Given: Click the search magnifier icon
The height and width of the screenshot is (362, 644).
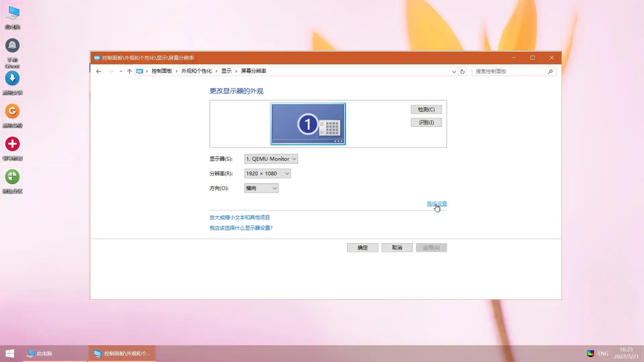Looking at the screenshot, I should pos(550,71).
